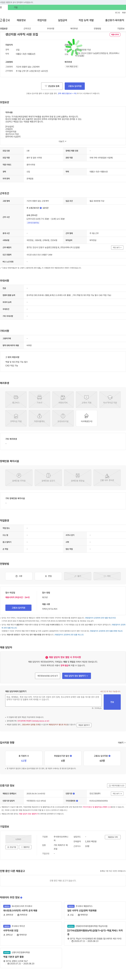The image size is (126, 980).
Task: Click the 장애인용 주차장 icon
Action: [19, 477]
